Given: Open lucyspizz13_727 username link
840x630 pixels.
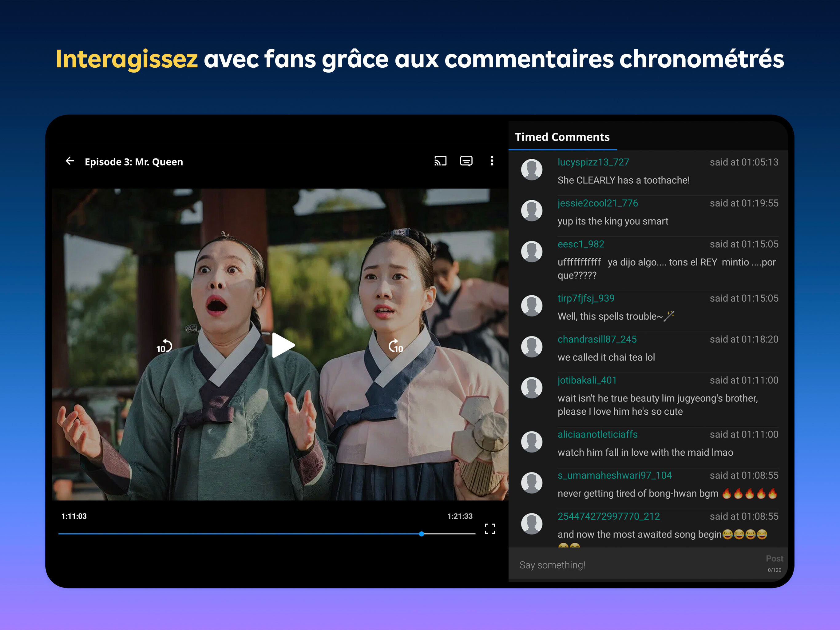Looking at the screenshot, I should click(593, 162).
